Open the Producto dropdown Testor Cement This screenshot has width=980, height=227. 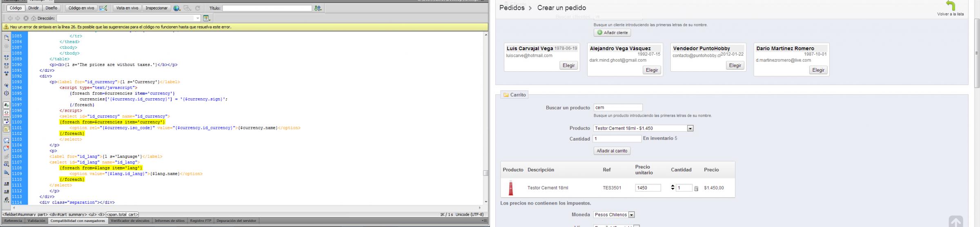pyautogui.click(x=644, y=128)
